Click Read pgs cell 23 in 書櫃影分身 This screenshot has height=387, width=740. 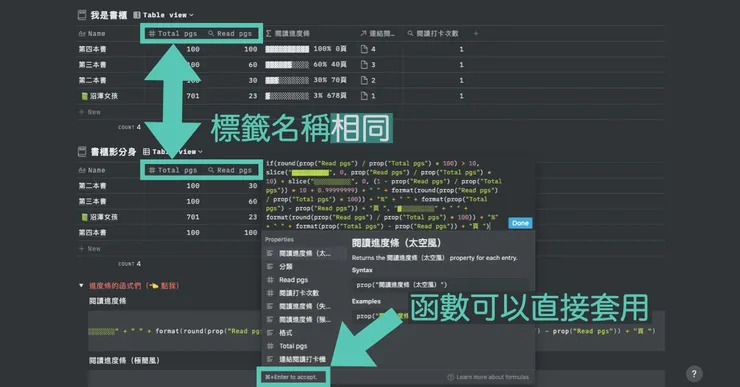click(x=253, y=217)
